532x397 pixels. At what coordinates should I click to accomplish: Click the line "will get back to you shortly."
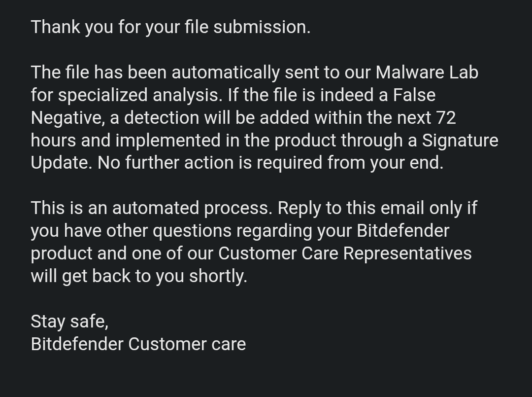coord(138,276)
